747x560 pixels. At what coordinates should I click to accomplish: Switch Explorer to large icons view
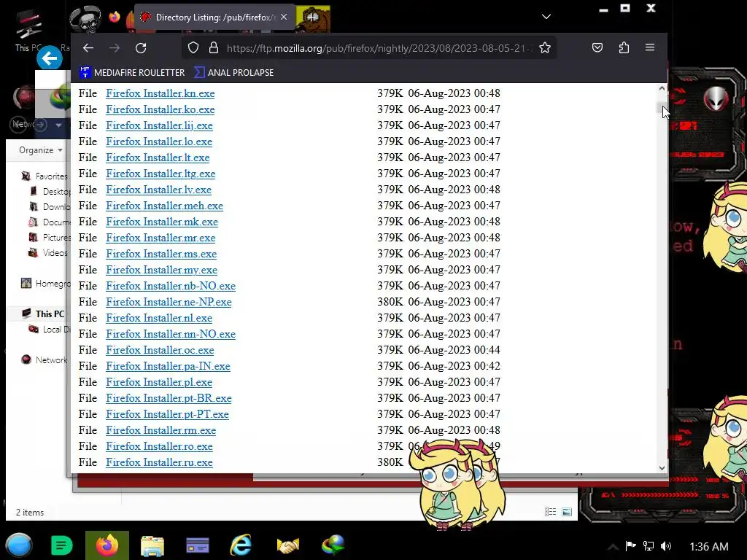click(566, 512)
